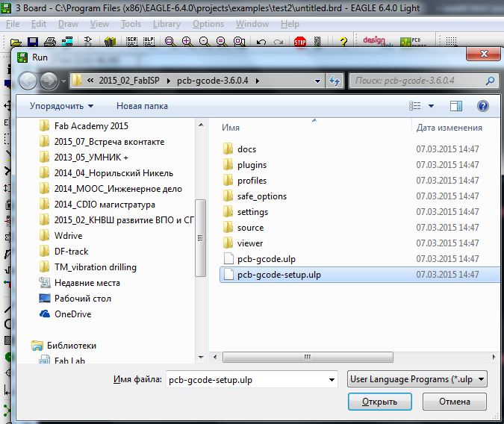Viewport: 504px width, 424px height.
Task: Click the file name input field
Action: point(246,380)
